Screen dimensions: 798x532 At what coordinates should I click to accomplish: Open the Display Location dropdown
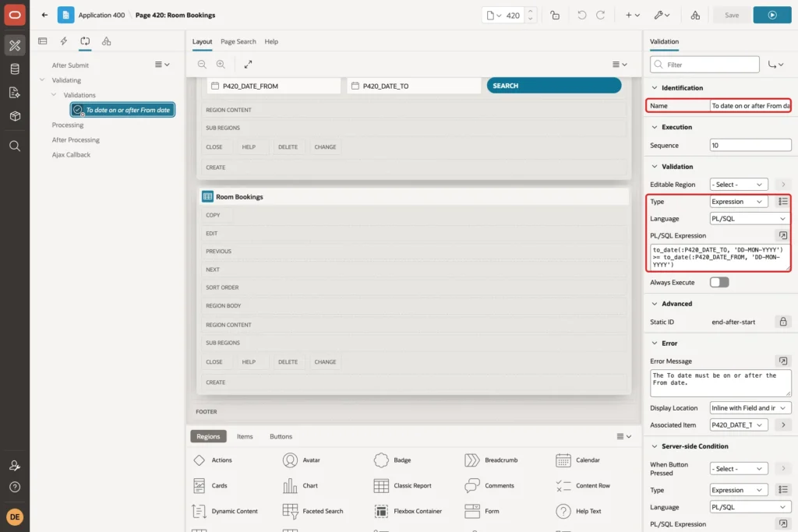pos(750,408)
